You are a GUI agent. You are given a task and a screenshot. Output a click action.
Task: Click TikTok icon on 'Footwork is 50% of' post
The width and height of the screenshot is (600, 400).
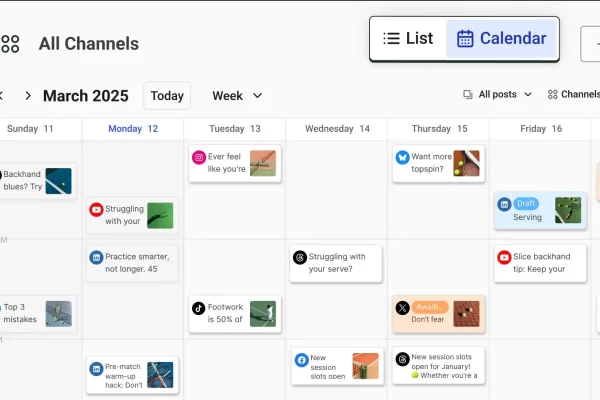[199, 308]
